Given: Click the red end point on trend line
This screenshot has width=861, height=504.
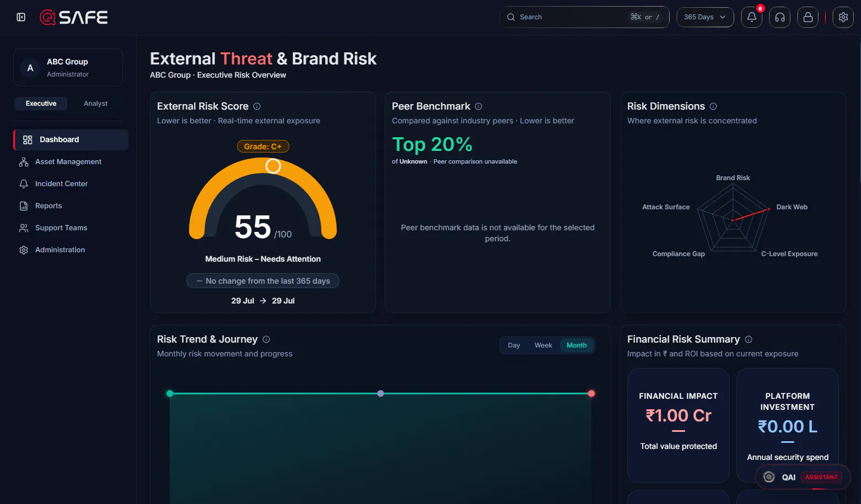Looking at the screenshot, I should [591, 393].
